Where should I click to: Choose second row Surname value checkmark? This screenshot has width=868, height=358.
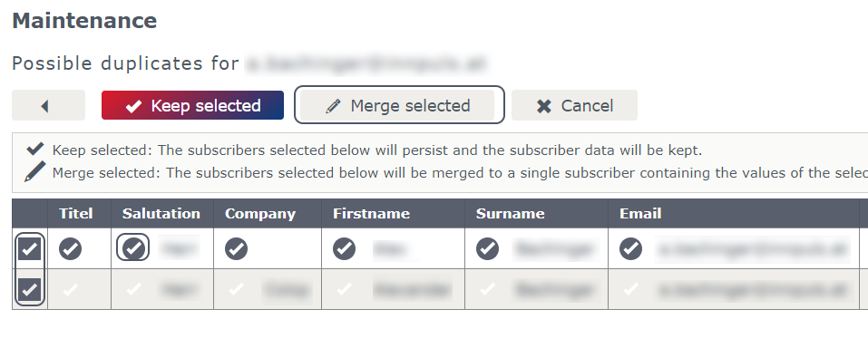488,289
